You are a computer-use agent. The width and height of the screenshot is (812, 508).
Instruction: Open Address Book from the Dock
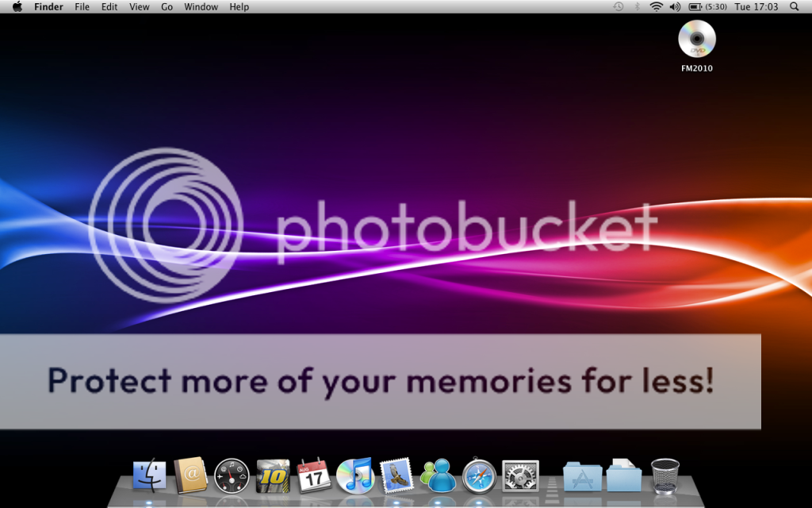(190, 476)
